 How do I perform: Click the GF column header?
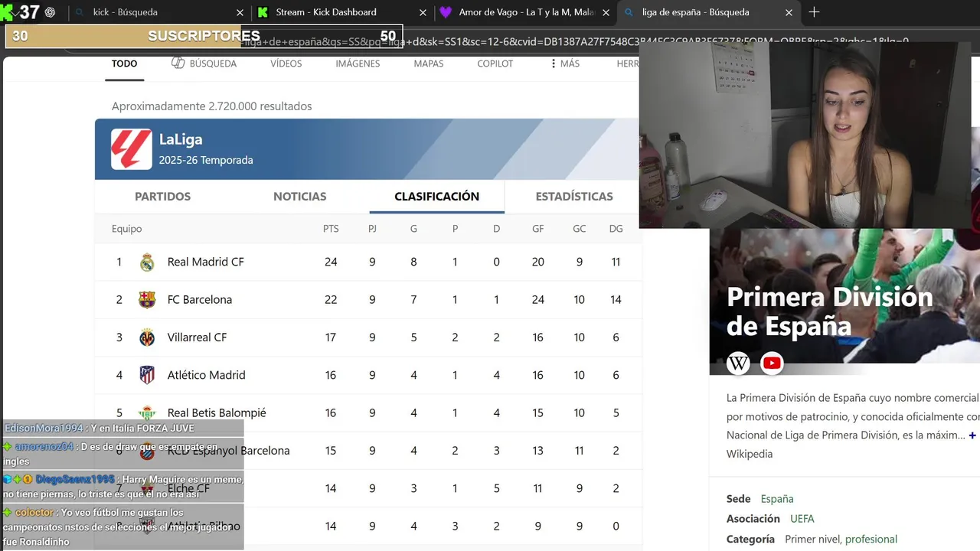(x=538, y=229)
